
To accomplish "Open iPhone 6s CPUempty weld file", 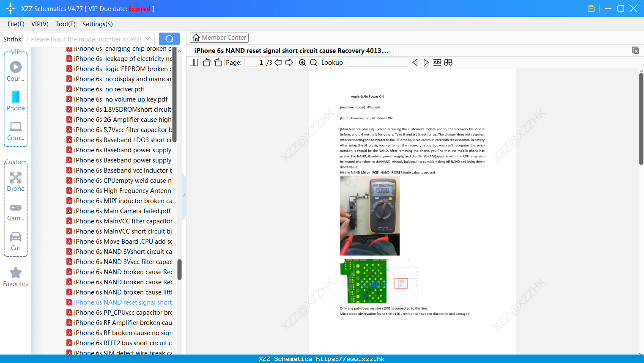I will (x=119, y=181).
